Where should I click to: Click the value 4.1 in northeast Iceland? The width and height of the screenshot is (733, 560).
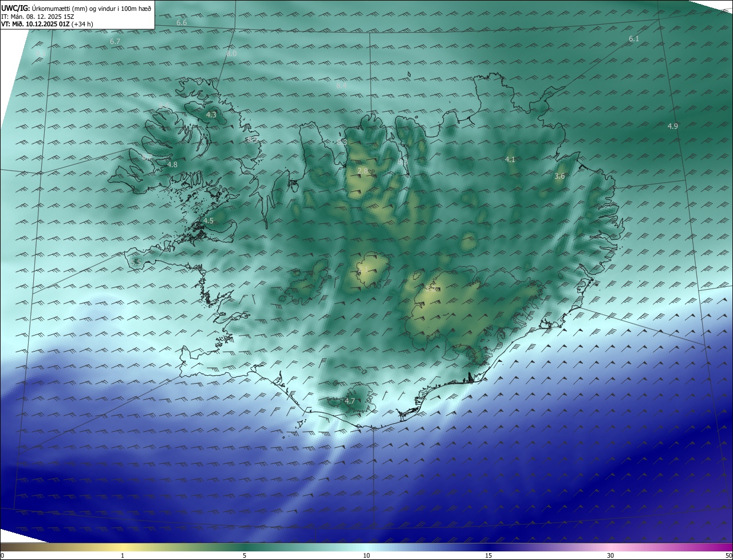coord(510,160)
